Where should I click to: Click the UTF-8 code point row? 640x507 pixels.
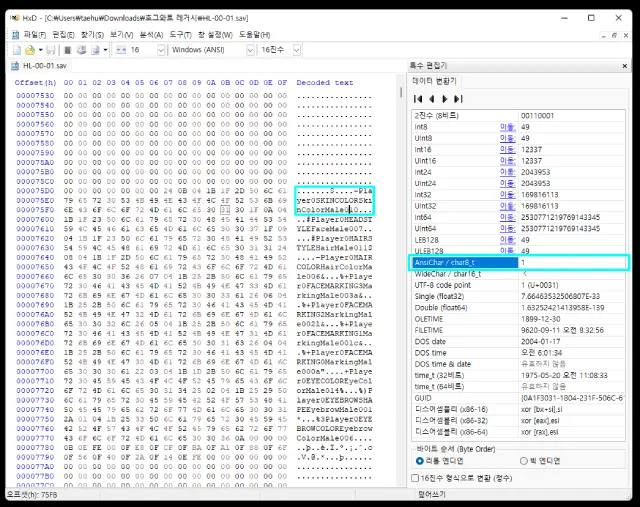tap(518, 285)
